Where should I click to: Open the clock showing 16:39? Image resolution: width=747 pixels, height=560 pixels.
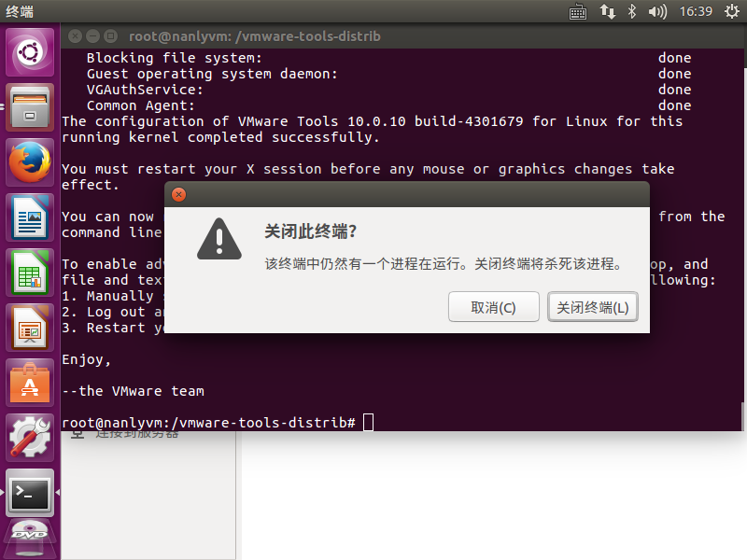pyautogui.click(x=696, y=11)
